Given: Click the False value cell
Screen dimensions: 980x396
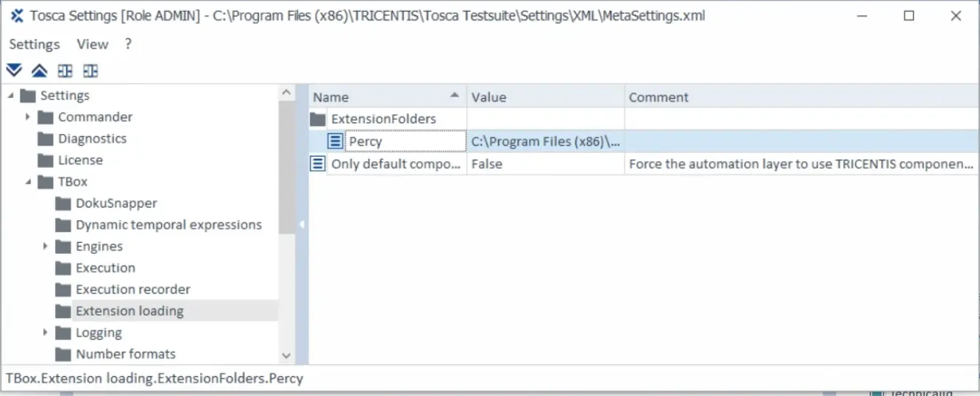Looking at the screenshot, I should pyautogui.click(x=546, y=163).
